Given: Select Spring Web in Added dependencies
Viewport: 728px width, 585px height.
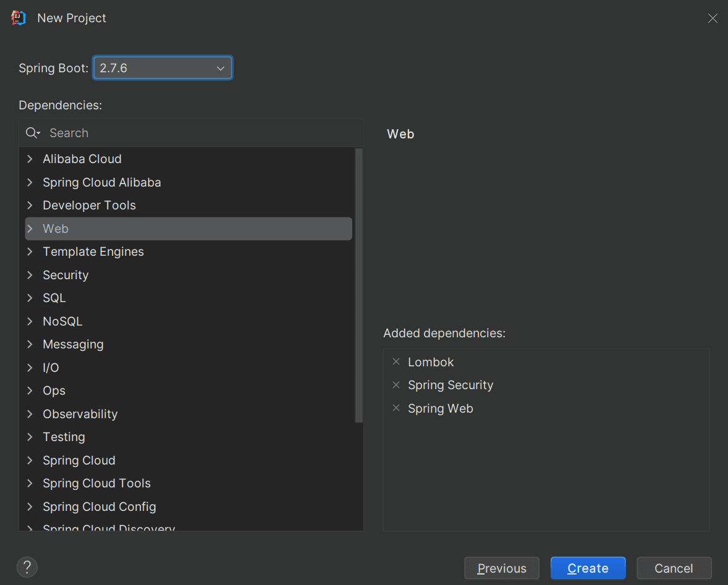Looking at the screenshot, I should pyautogui.click(x=441, y=409).
